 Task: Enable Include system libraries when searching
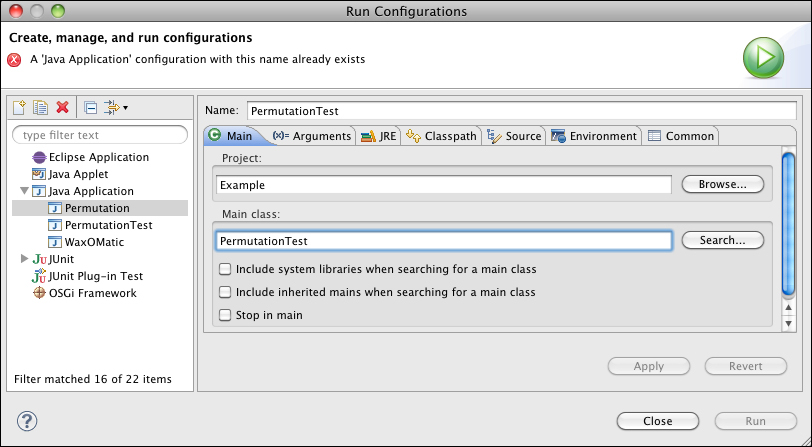(225, 269)
